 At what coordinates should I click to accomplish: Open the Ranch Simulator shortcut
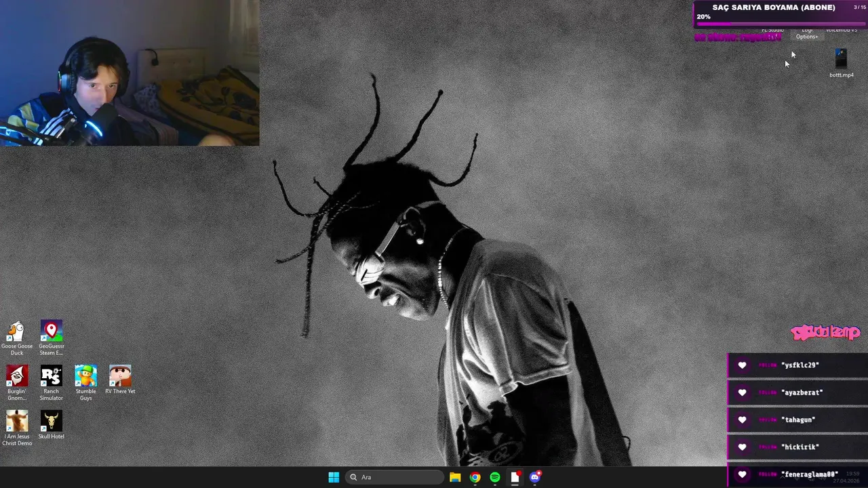pos(51,383)
